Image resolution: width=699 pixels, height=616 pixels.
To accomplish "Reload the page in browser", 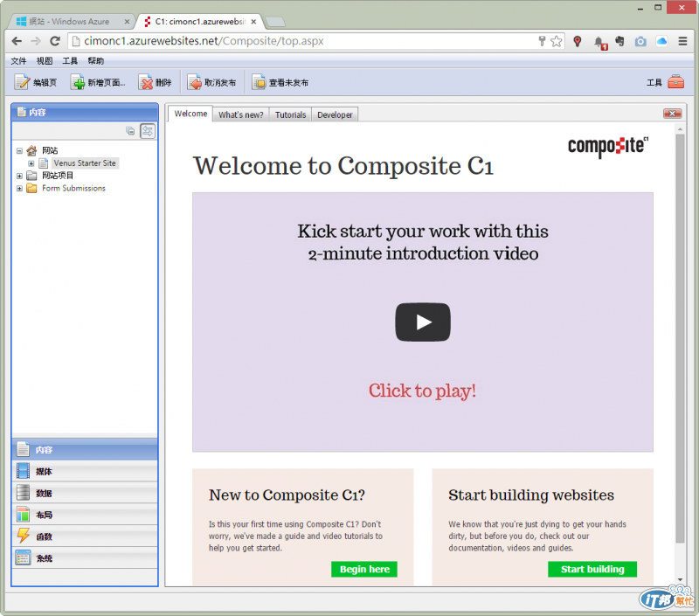I will coord(55,41).
